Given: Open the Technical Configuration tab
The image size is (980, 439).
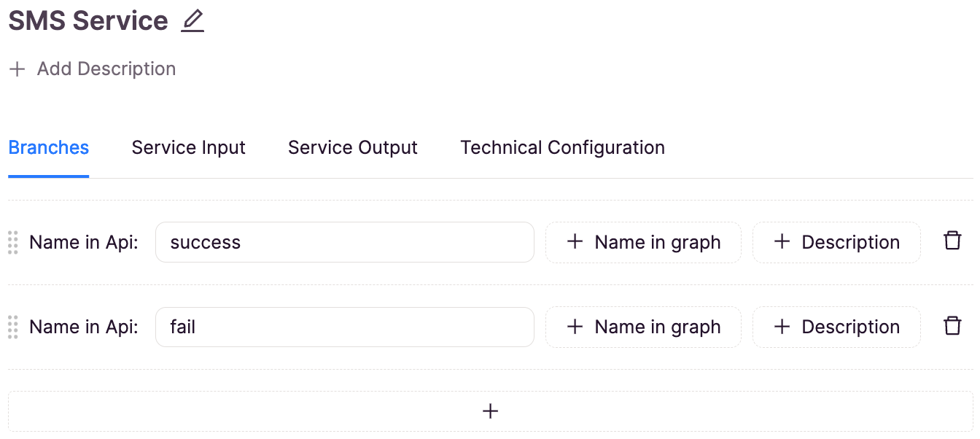Looking at the screenshot, I should (x=562, y=148).
